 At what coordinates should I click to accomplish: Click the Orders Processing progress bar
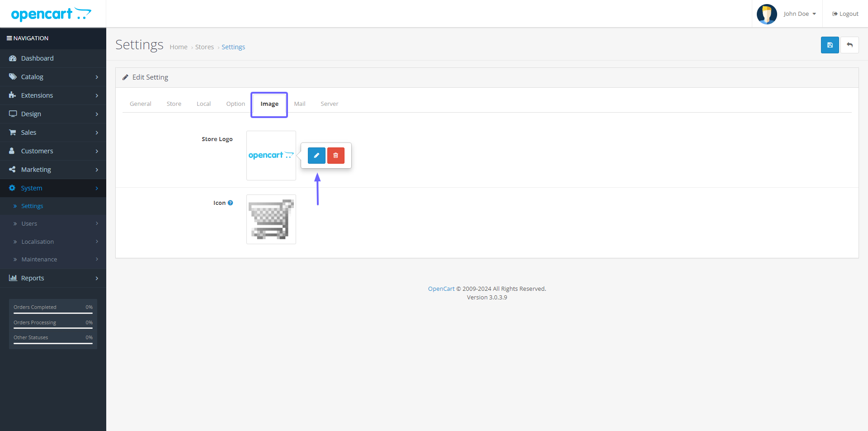53,328
